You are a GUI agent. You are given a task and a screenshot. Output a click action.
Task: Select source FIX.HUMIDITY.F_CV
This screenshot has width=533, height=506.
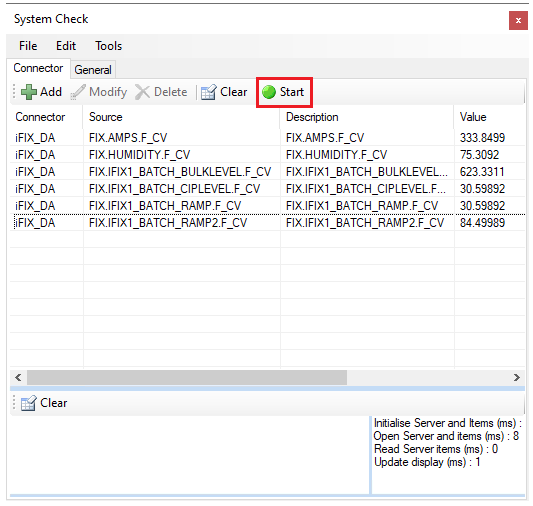(x=139, y=155)
